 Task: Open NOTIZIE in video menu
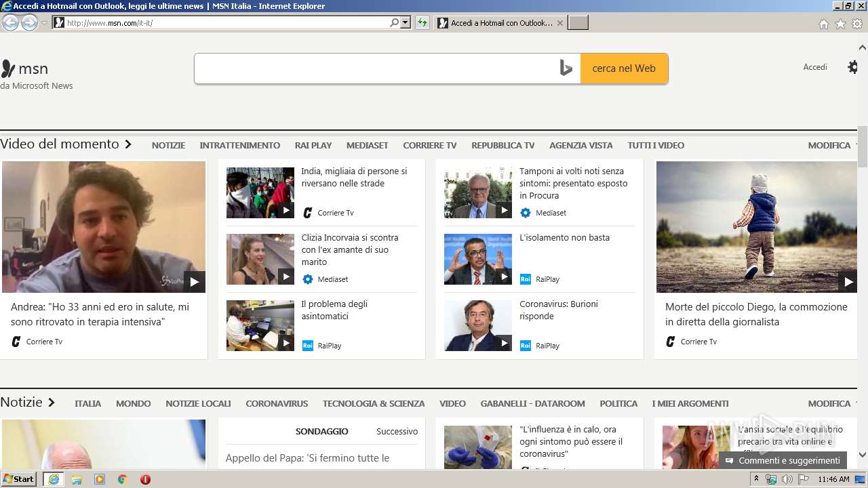pos(168,145)
